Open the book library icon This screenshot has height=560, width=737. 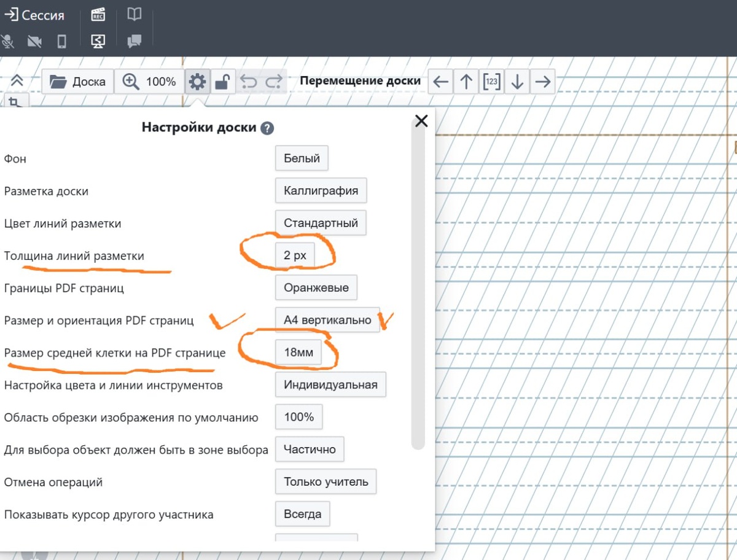pyautogui.click(x=134, y=14)
